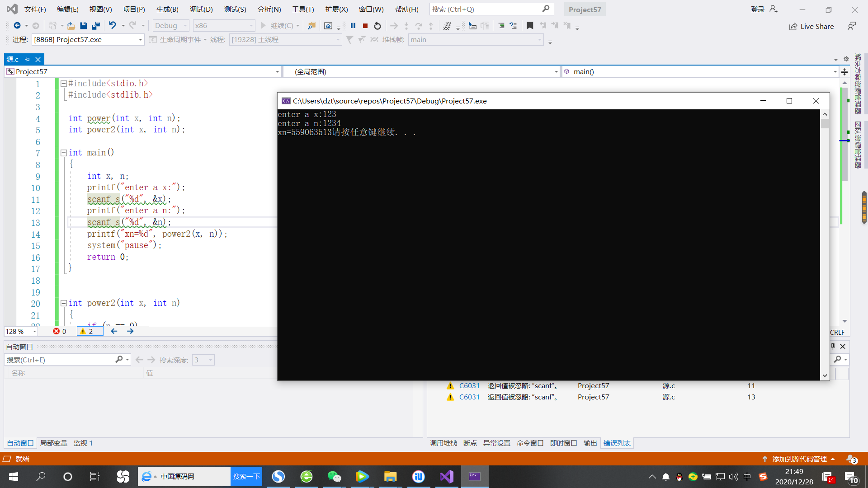Click the bookmark icon in the toolbar
868x488 pixels.
(x=530, y=26)
